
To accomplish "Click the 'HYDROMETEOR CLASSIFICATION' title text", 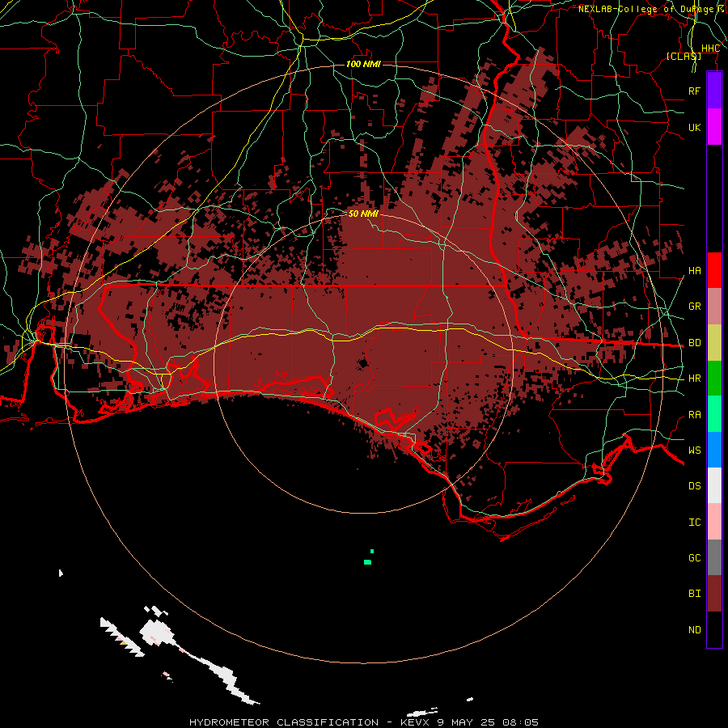I will tap(284, 722).
